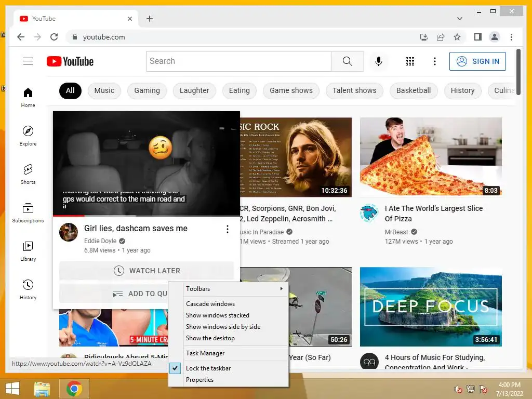Open the MrBeast channel avatar

pos(369,212)
